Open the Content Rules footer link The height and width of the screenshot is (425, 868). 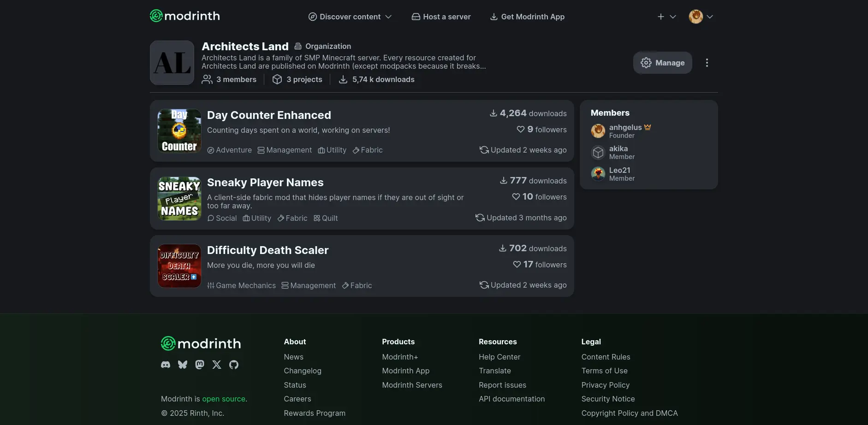click(x=606, y=357)
